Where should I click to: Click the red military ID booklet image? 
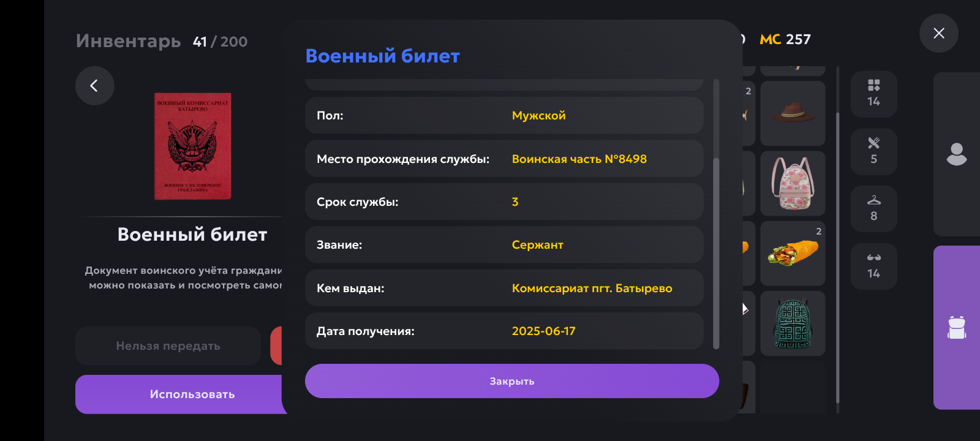point(192,146)
